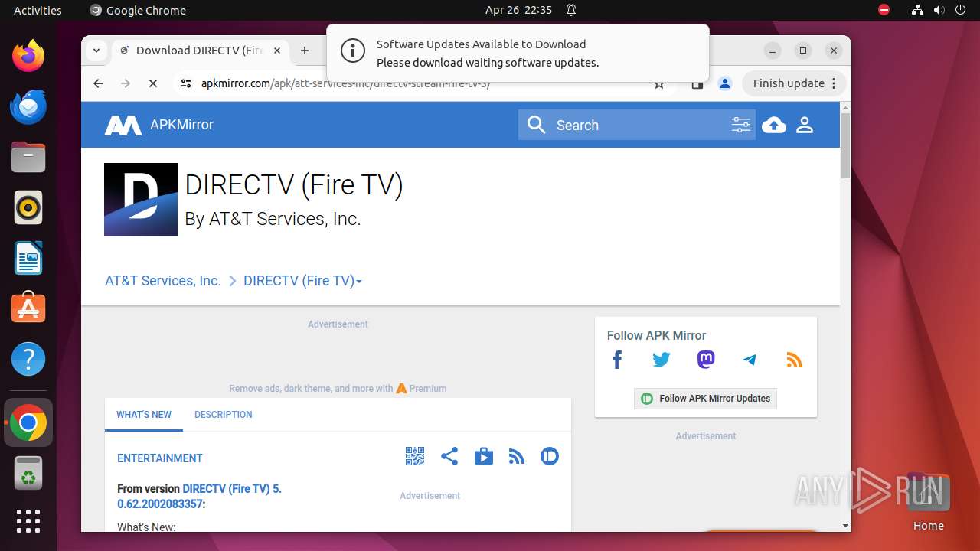Open Help from the dock
The height and width of the screenshot is (551, 980).
click(x=28, y=359)
